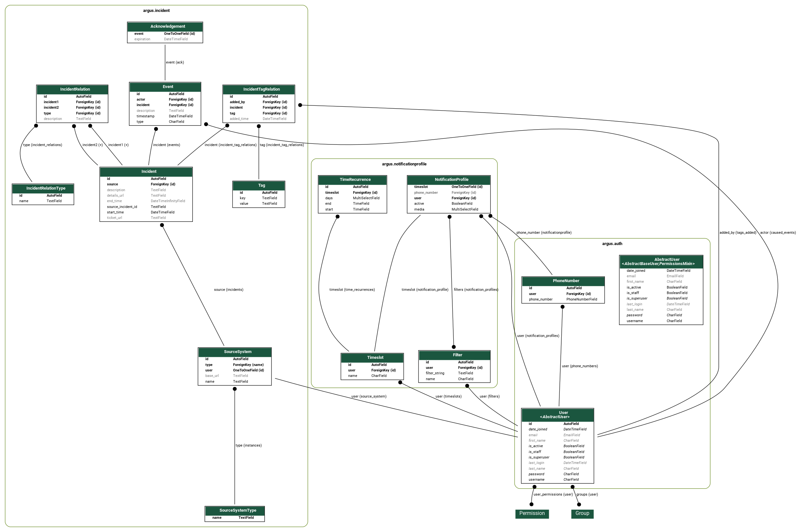Viewport: 798px width, 532px height.
Task: Click the 'incident2 (+)' edge label
Action: (93, 145)
